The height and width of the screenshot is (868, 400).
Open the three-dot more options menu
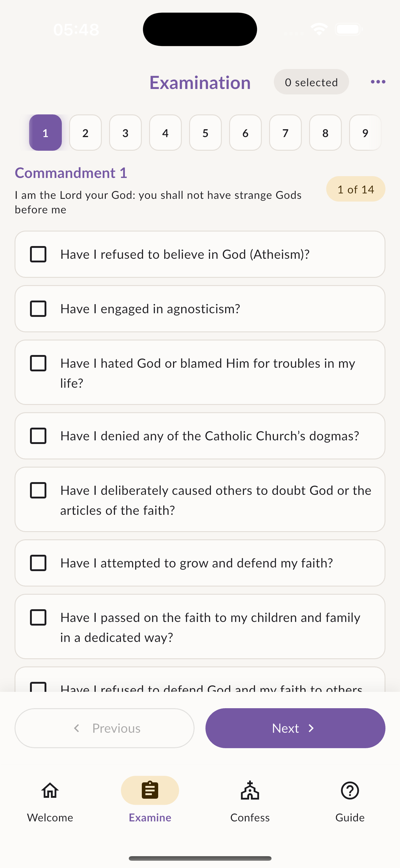(378, 82)
